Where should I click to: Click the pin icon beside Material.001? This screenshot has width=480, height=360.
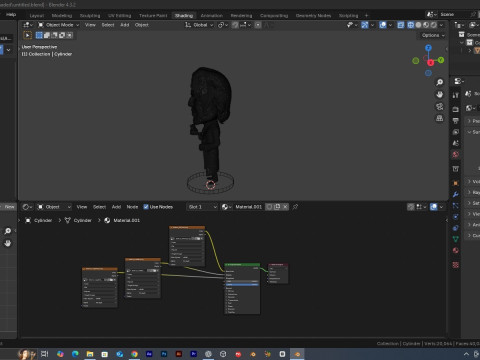295,207
